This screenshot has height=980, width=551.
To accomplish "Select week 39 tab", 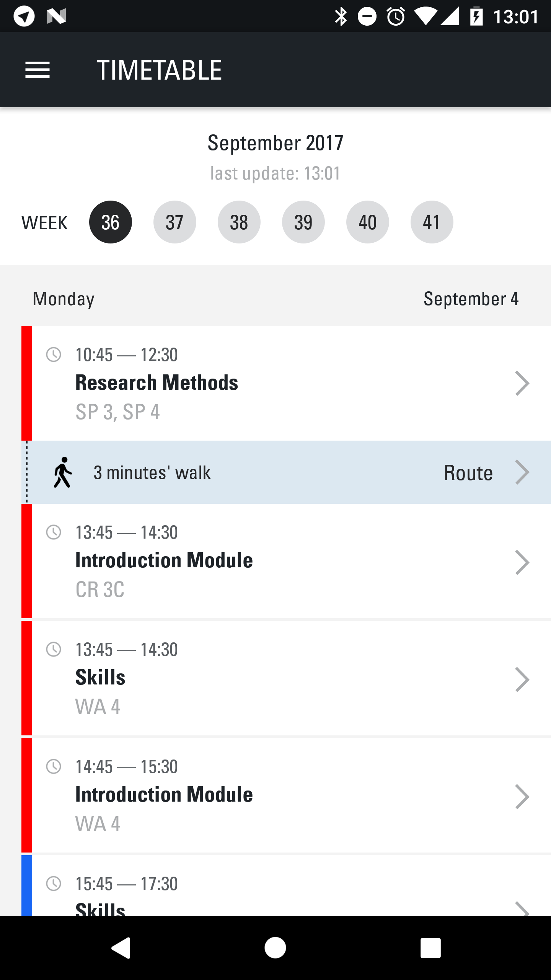I will (x=303, y=222).
